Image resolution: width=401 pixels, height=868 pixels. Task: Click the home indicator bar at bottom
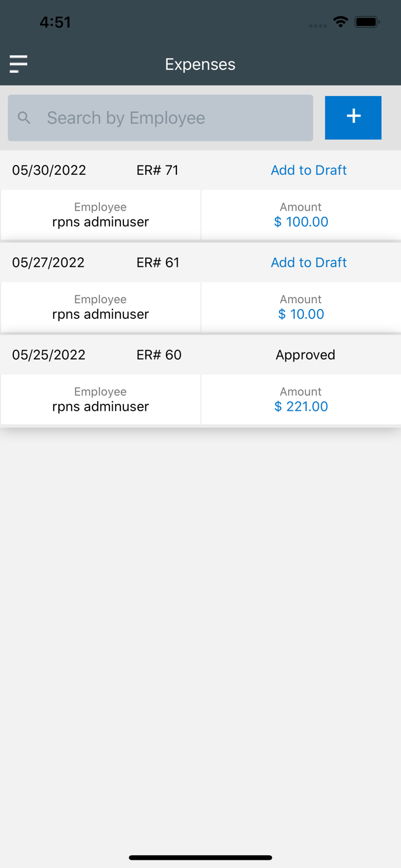click(x=200, y=858)
